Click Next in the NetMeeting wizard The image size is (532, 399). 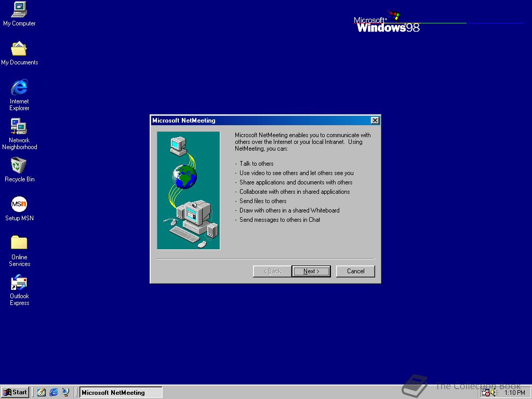pyautogui.click(x=311, y=271)
